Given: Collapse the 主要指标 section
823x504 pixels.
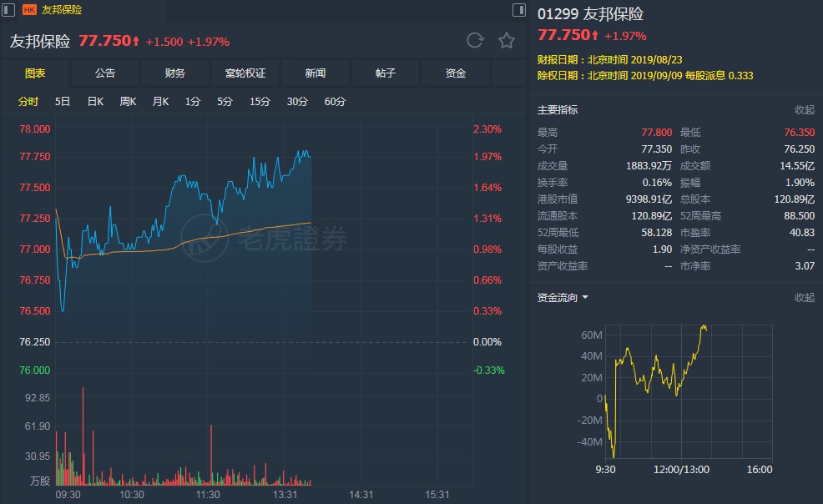Looking at the screenshot, I should (x=804, y=110).
